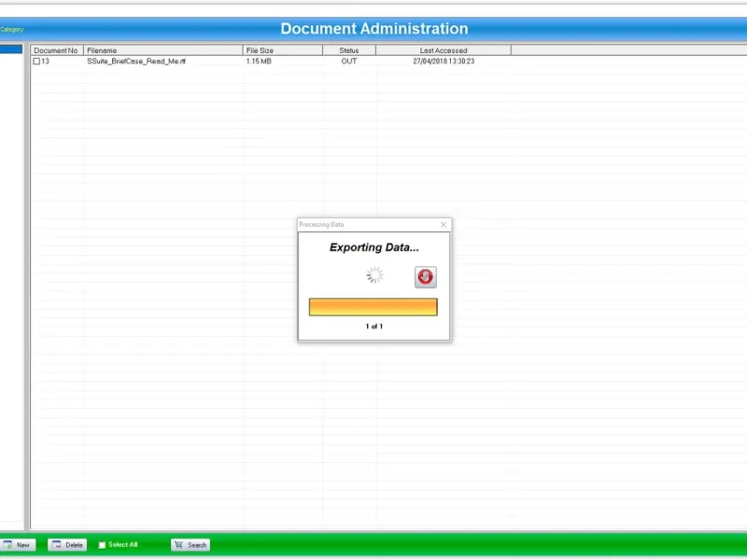The image size is (747, 560).
Task: Close the Processing Data dialog
Action: [x=444, y=224]
